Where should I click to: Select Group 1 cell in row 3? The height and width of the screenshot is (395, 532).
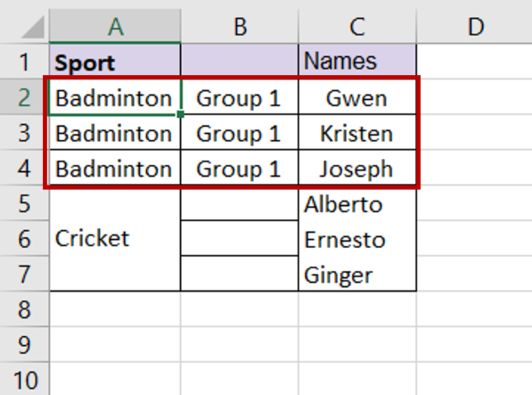240,134
